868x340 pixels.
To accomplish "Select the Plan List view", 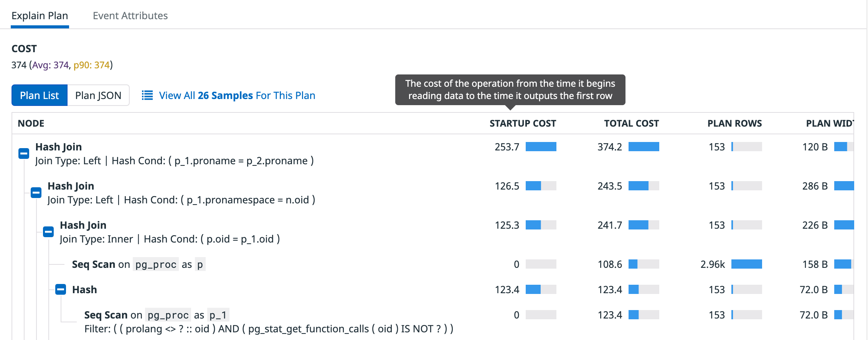I will click(x=40, y=95).
